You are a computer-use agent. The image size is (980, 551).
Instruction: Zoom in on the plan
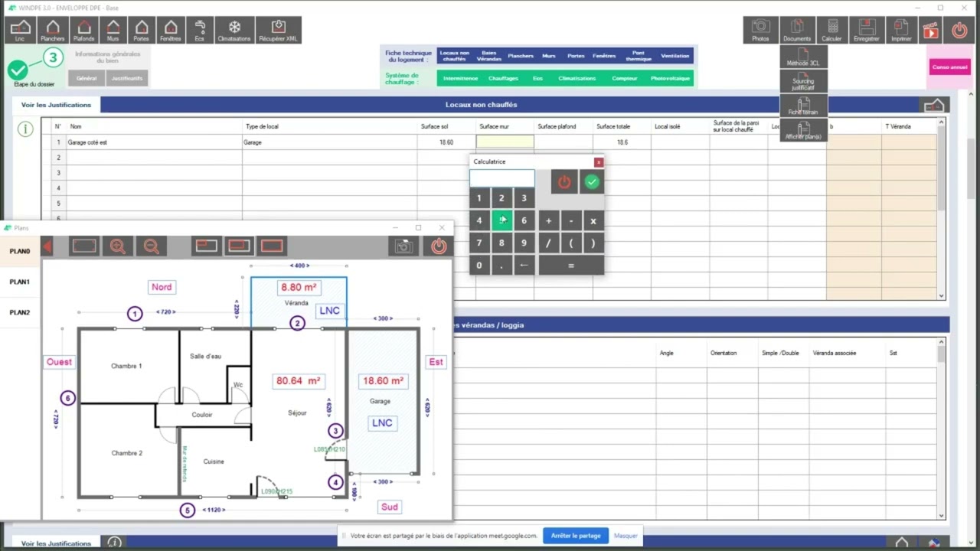(118, 246)
